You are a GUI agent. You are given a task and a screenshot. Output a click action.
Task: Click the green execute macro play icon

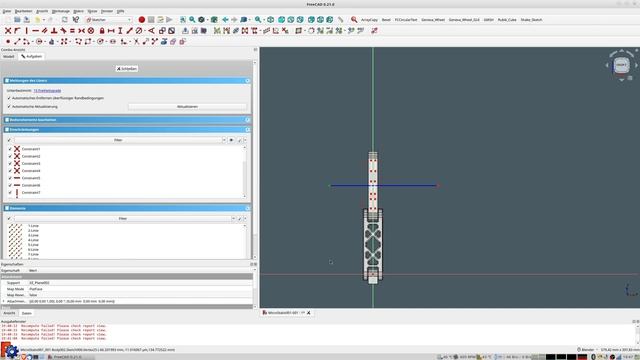coord(169,20)
